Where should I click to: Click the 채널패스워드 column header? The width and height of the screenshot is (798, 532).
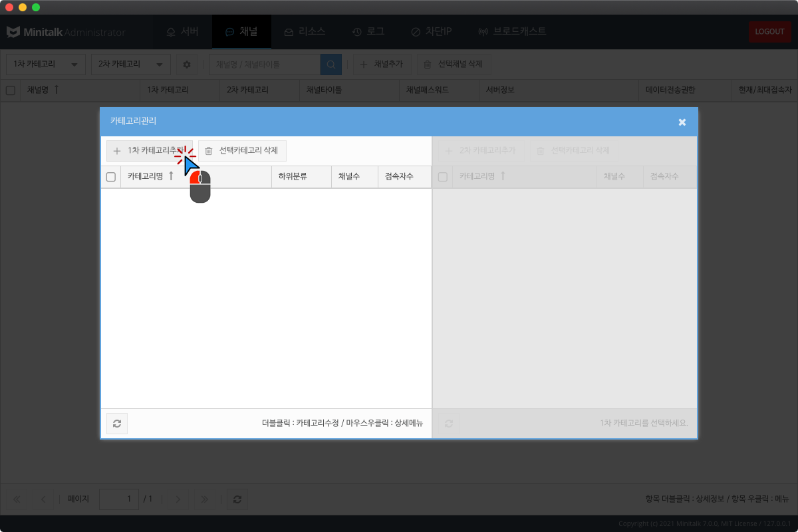tap(439, 90)
